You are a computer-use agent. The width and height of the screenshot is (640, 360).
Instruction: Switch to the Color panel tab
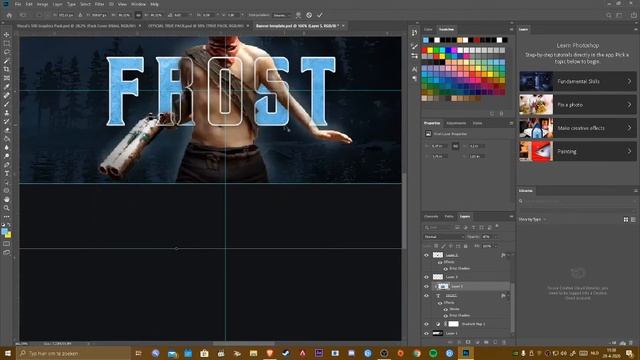pos(428,29)
